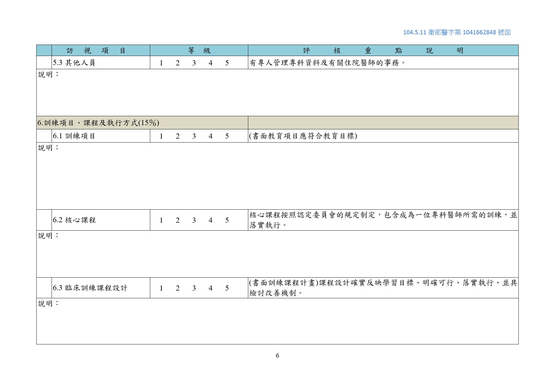Image resolution: width=555 pixels, height=392 pixels.
Task: Click header reference 104.5.11 衛部醫字第 1041662848 號函
Action: click(457, 32)
